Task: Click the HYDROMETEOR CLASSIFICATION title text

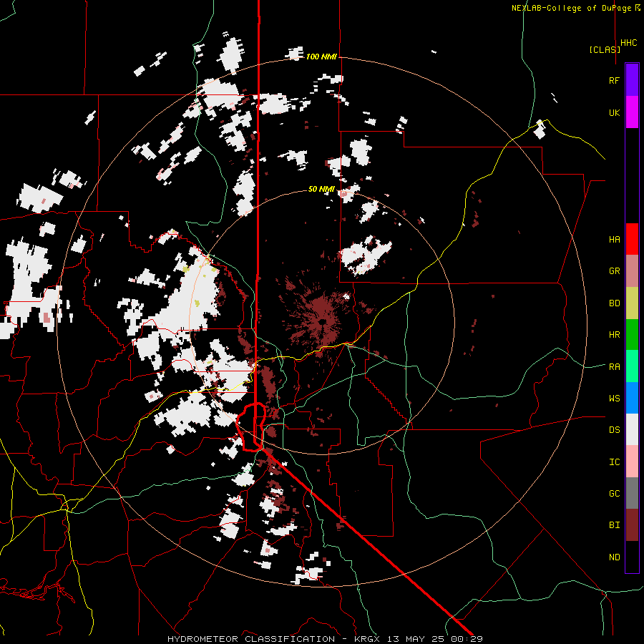Action: coord(251,639)
